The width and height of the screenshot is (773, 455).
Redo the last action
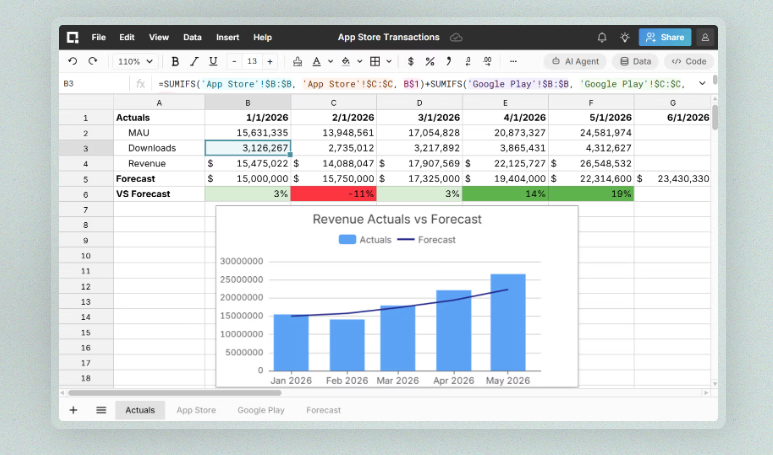[x=93, y=61]
